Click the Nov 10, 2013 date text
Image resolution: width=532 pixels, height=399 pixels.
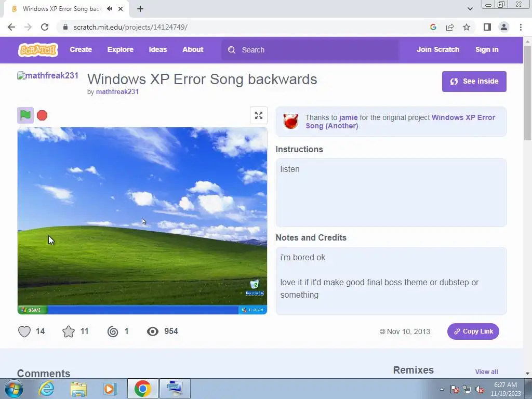pyautogui.click(x=408, y=331)
